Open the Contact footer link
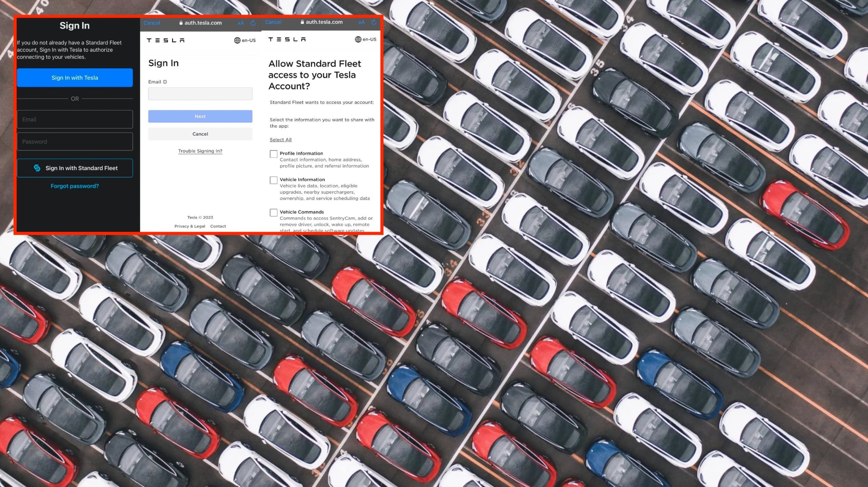This screenshot has width=868, height=487. pyautogui.click(x=218, y=226)
